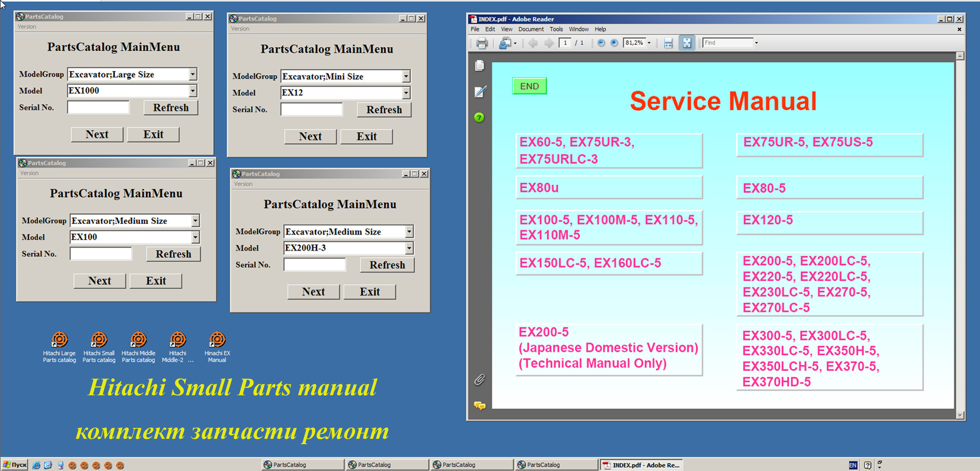This screenshot has height=471, width=980.
Task: Toggle the Fit Page view icon
Action: pyautogui.click(x=687, y=43)
